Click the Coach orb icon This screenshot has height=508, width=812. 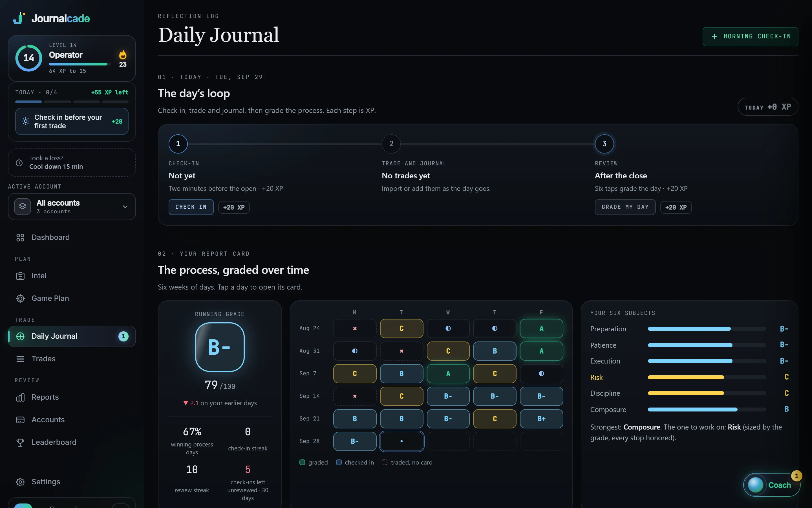[755, 485]
